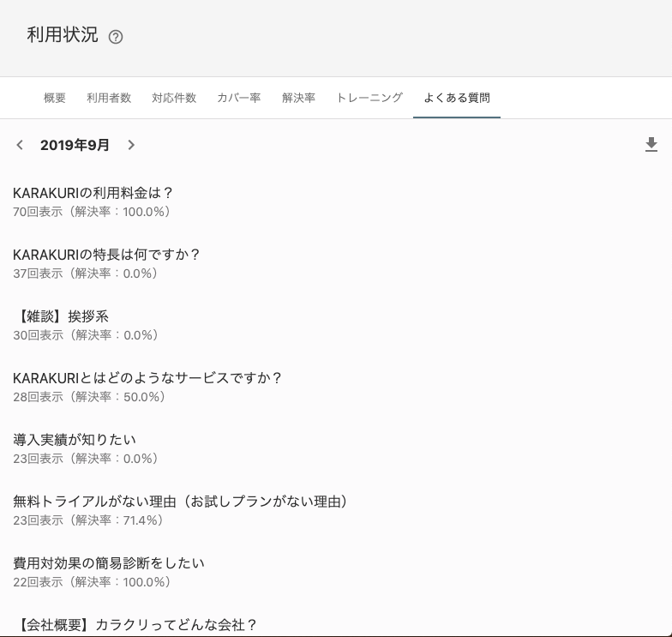Click the 2019年9月 date label

75,145
